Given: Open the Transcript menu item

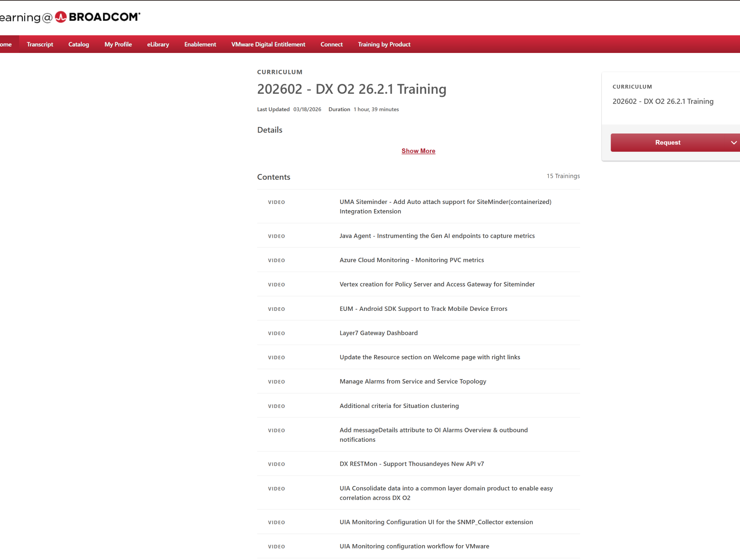Looking at the screenshot, I should 40,44.
